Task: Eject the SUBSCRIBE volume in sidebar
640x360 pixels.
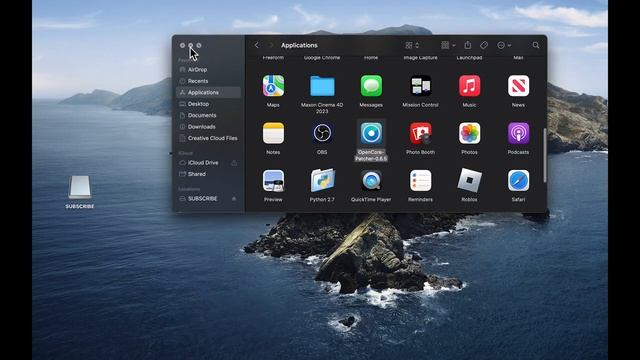Action: click(x=234, y=198)
